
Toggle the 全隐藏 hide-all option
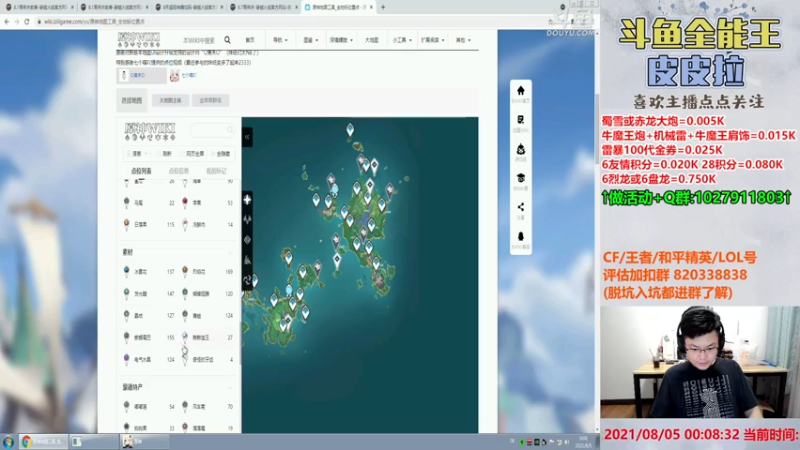coord(221,154)
